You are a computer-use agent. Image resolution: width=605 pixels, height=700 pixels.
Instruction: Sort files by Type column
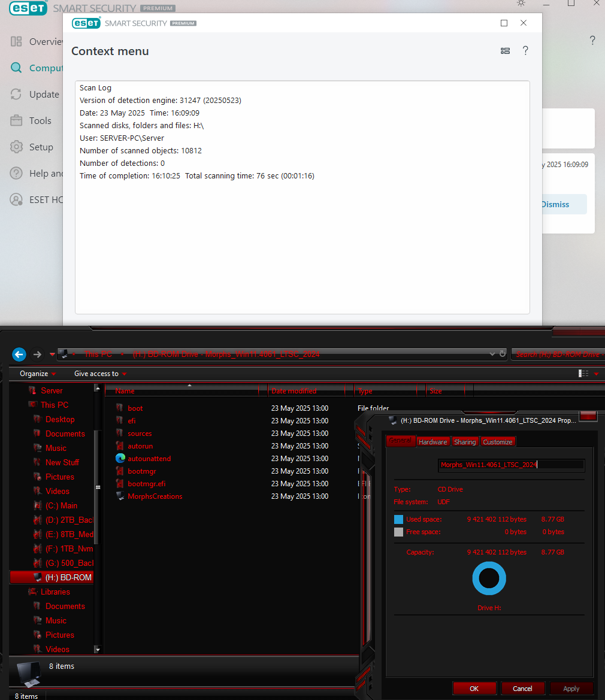click(x=386, y=390)
